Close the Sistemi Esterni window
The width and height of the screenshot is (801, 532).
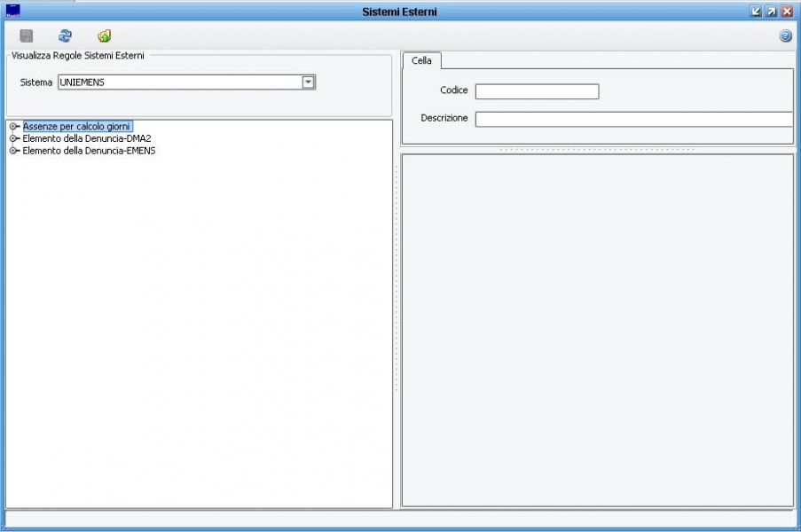(787, 12)
